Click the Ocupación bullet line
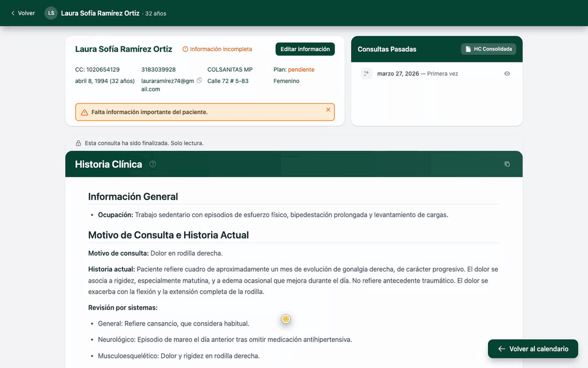588x368 pixels. tap(273, 215)
